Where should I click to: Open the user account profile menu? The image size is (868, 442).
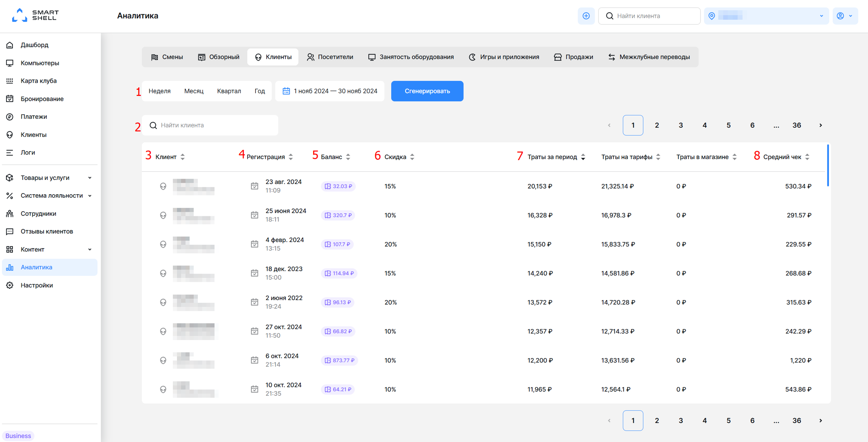pos(845,16)
